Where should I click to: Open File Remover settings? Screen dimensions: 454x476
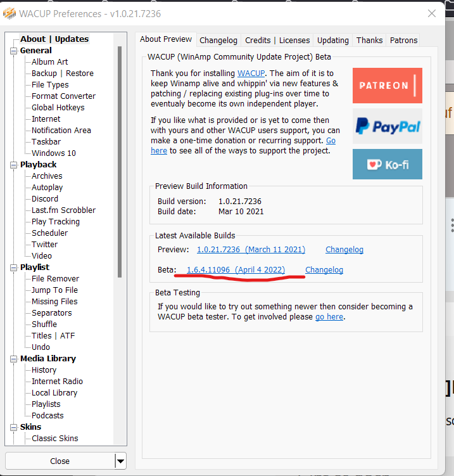(56, 279)
